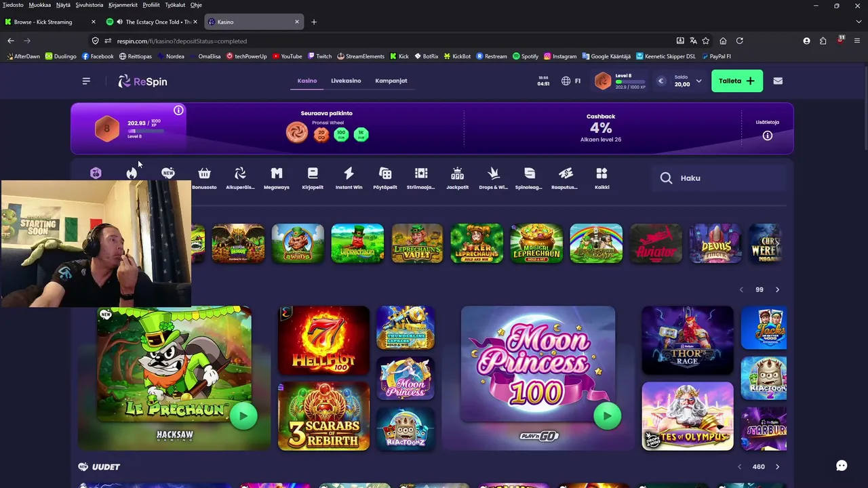Open the 3 Scarabs of Rebirth thumbnail

pyautogui.click(x=323, y=416)
